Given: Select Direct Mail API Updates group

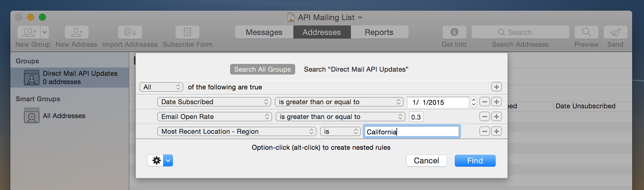Looking at the screenshot, I should pos(70,78).
